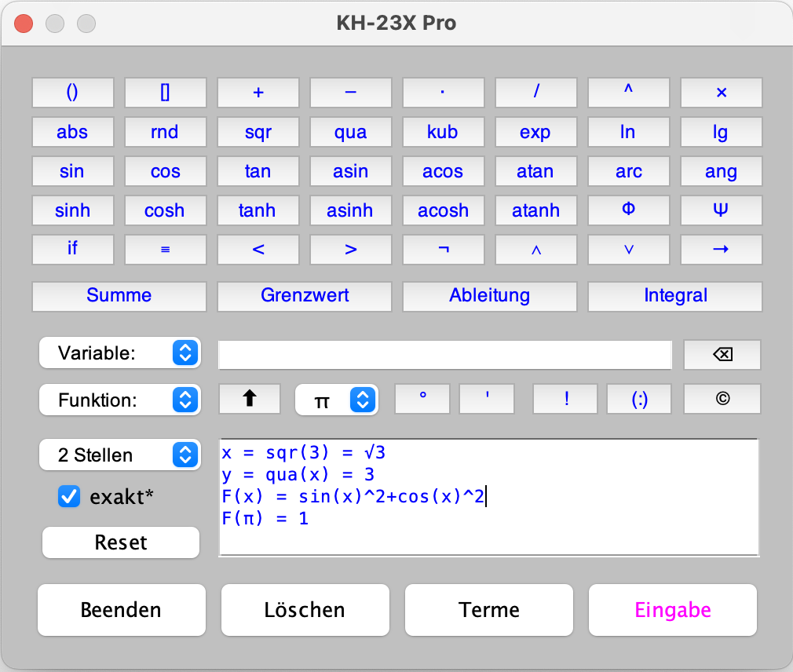The height and width of the screenshot is (672, 793).
Task: Click the Φ function button
Action: click(628, 210)
